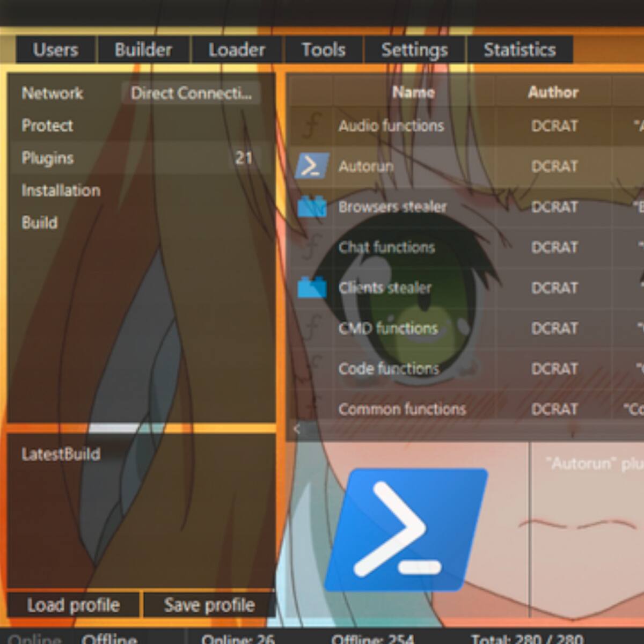
Task: Click the function icon beside CMD functions
Action: [312, 328]
